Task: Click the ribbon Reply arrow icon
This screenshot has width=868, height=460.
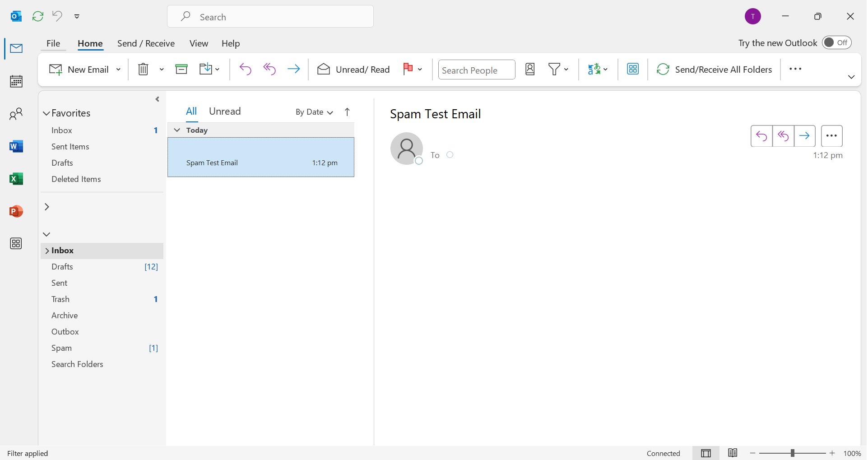Action: 246,69
